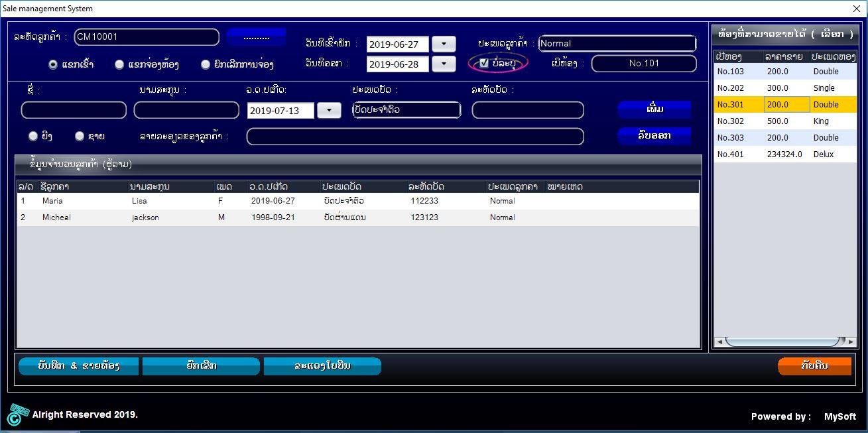Click the blue add button beside card number
This screenshot has width=868, height=433.
654,109
